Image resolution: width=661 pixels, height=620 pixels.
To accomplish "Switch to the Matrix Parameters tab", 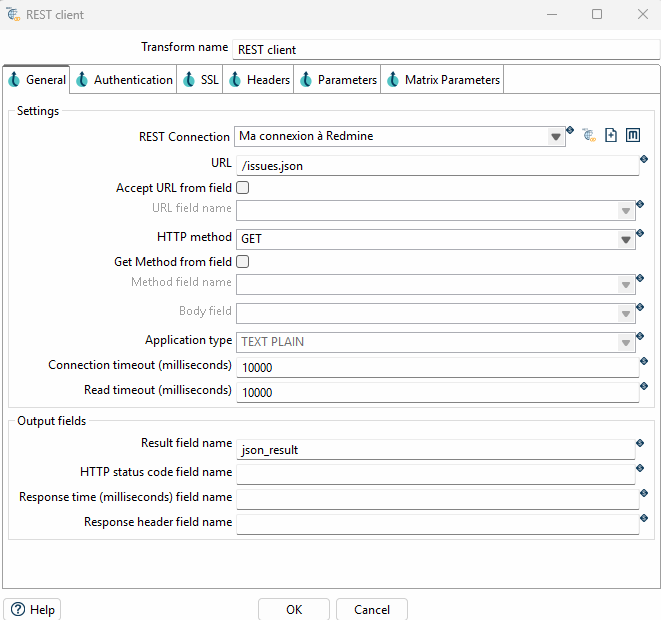I will pyautogui.click(x=442, y=79).
